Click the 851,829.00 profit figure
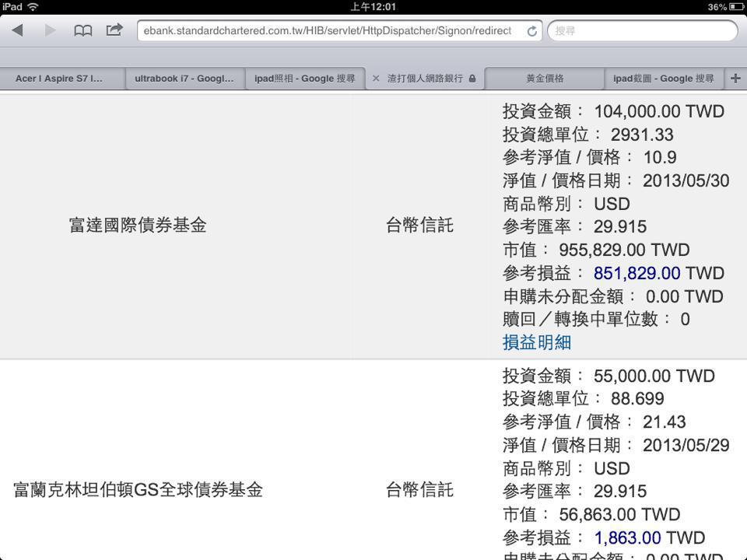The width and height of the screenshot is (747, 560). (637, 273)
